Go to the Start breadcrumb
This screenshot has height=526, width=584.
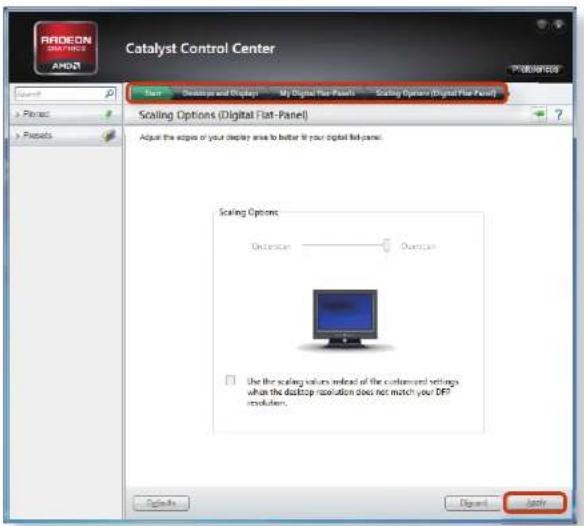[x=153, y=93]
